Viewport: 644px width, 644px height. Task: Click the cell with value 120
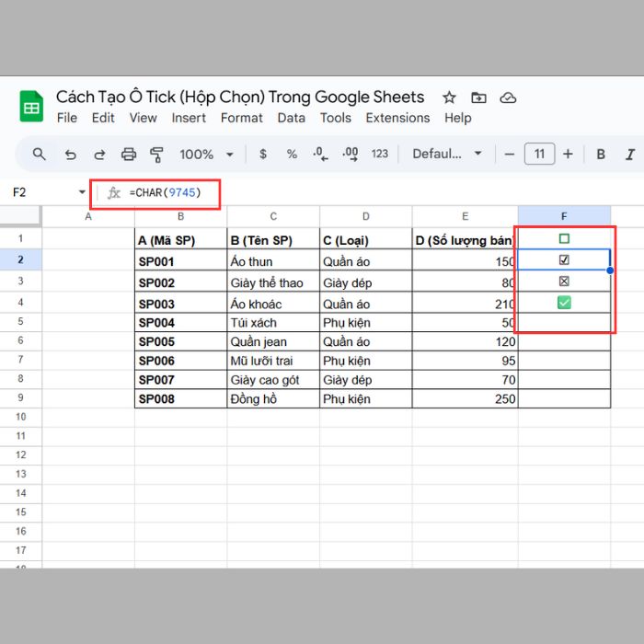(x=465, y=341)
